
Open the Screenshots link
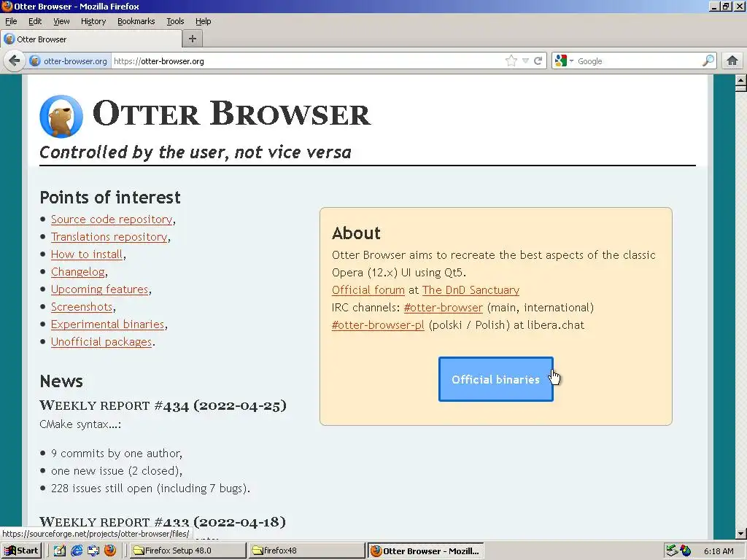click(x=82, y=307)
